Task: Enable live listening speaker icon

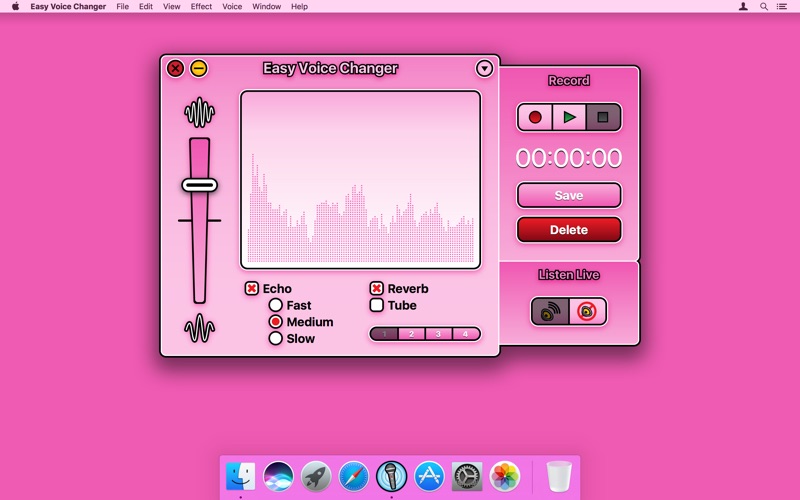Action: tap(550, 311)
